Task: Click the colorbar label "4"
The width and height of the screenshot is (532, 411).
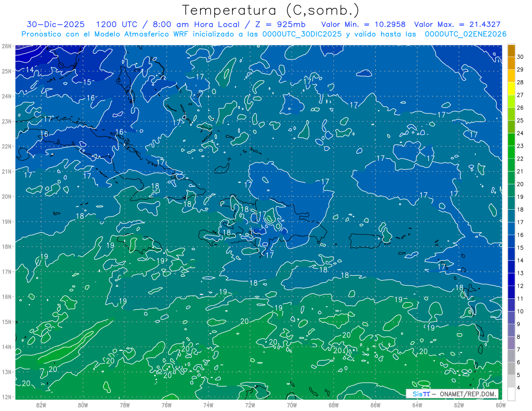Action: click(x=519, y=388)
